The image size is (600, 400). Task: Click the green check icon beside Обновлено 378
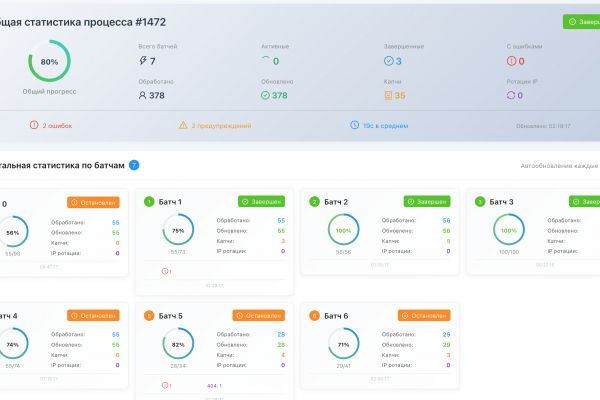click(x=265, y=95)
